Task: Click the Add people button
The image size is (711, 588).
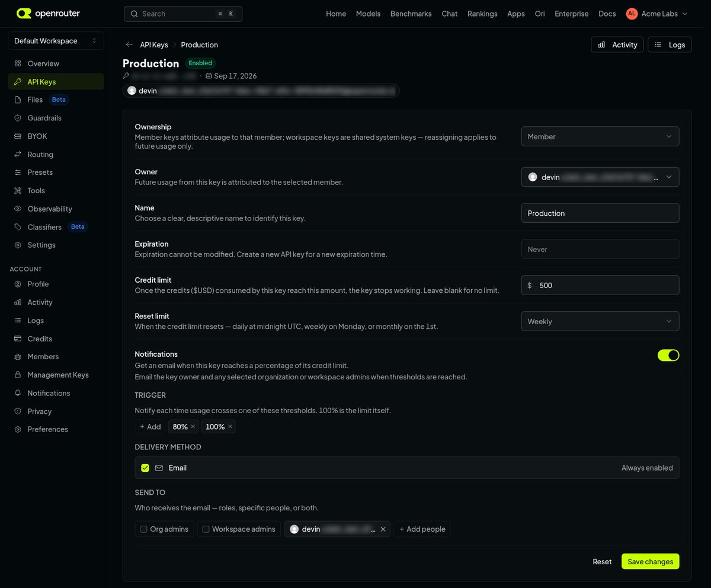Action: (x=422, y=529)
